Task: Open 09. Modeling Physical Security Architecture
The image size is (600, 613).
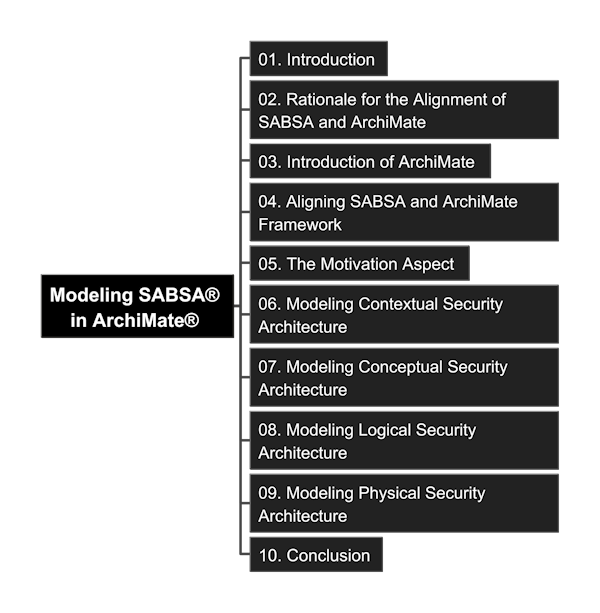Action: pos(404,504)
